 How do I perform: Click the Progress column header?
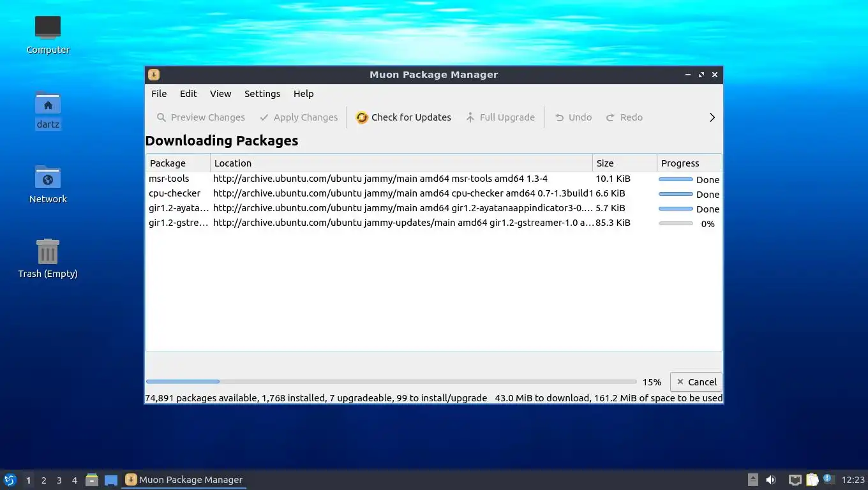689,163
